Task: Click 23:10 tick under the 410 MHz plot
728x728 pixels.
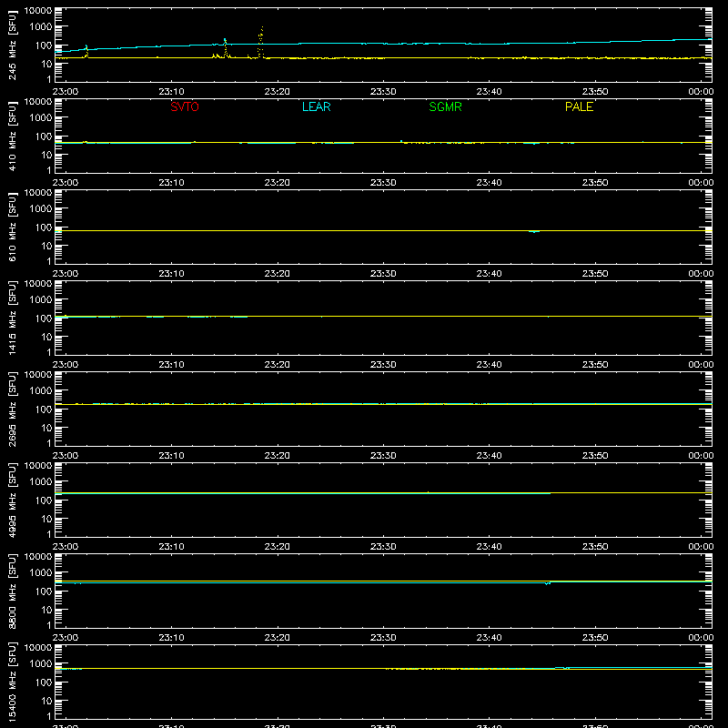Action: pos(171,183)
